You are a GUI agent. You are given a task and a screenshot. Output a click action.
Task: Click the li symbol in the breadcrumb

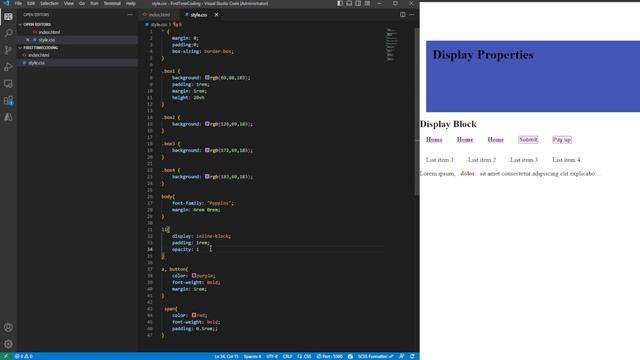click(178, 25)
